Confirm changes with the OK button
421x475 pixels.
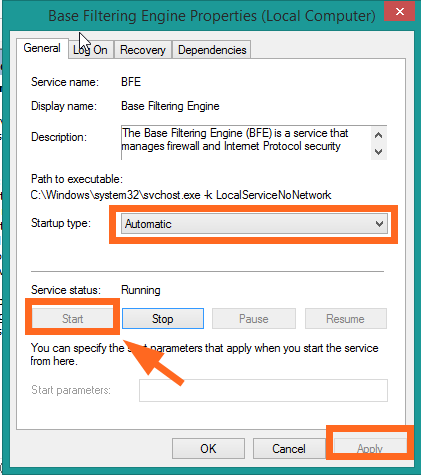point(208,449)
